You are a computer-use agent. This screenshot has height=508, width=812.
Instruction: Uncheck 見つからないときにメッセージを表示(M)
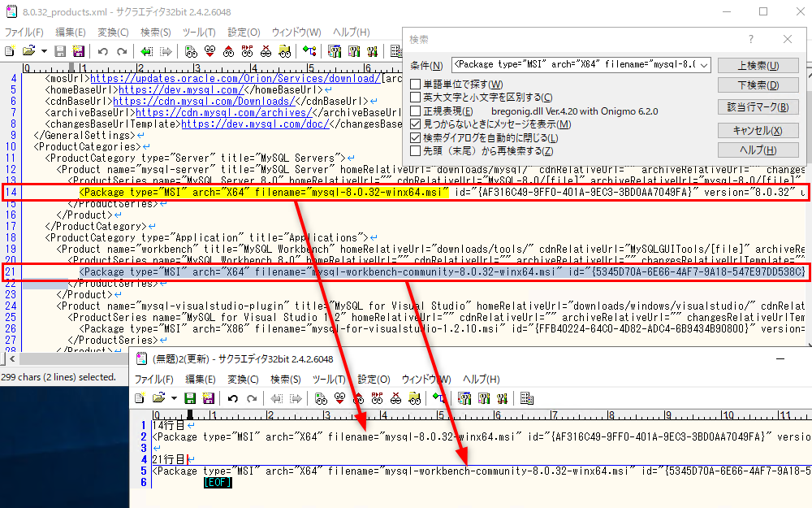[x=415, y=124]
